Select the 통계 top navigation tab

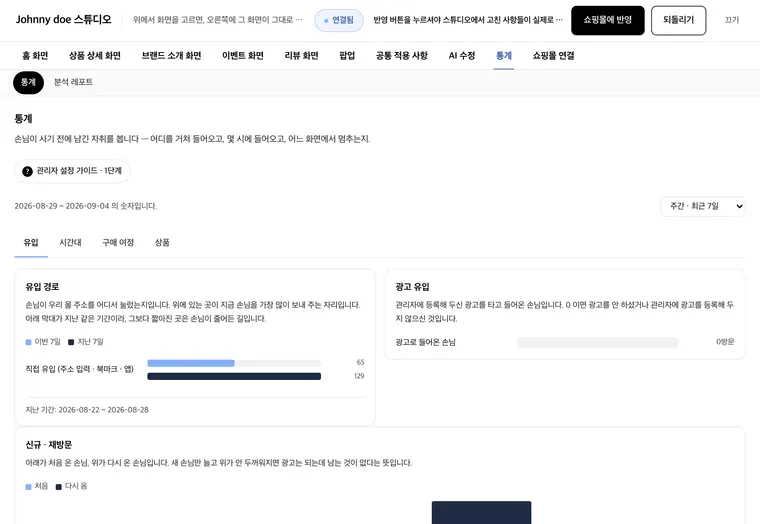504,56
